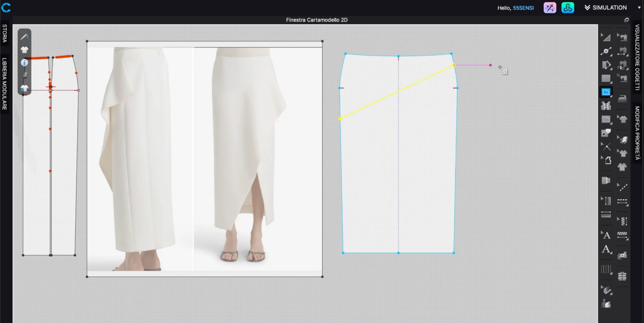The image size is (644, 323).
Task: Open the STORIA side tab
Action: coord(5,33)
